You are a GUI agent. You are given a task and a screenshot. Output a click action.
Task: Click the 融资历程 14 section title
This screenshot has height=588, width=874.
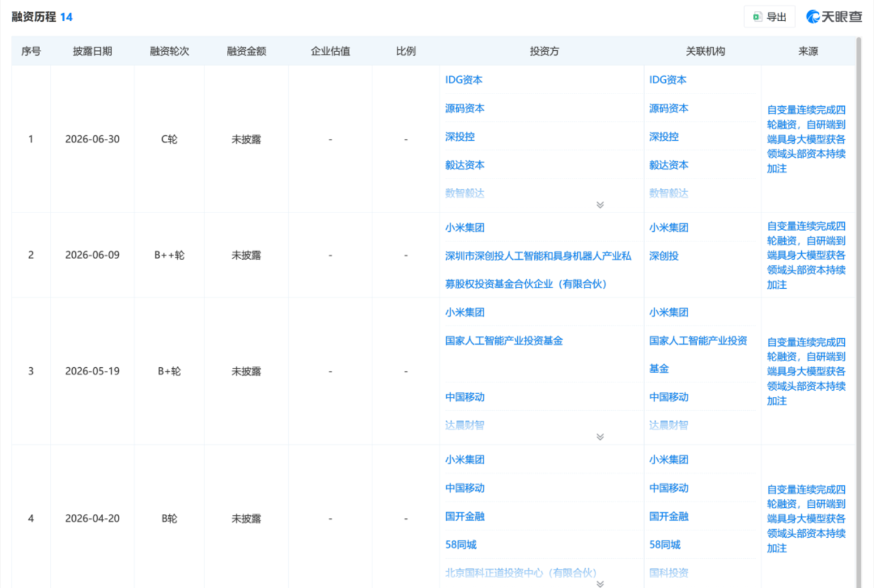[x=42, y=17]
